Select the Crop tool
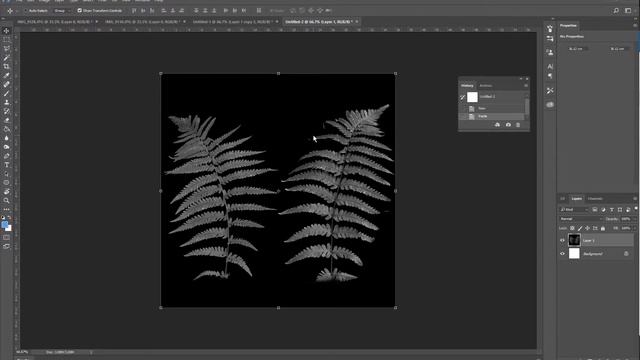This screenshot has width=640, height=360. (x=7, y=66)
